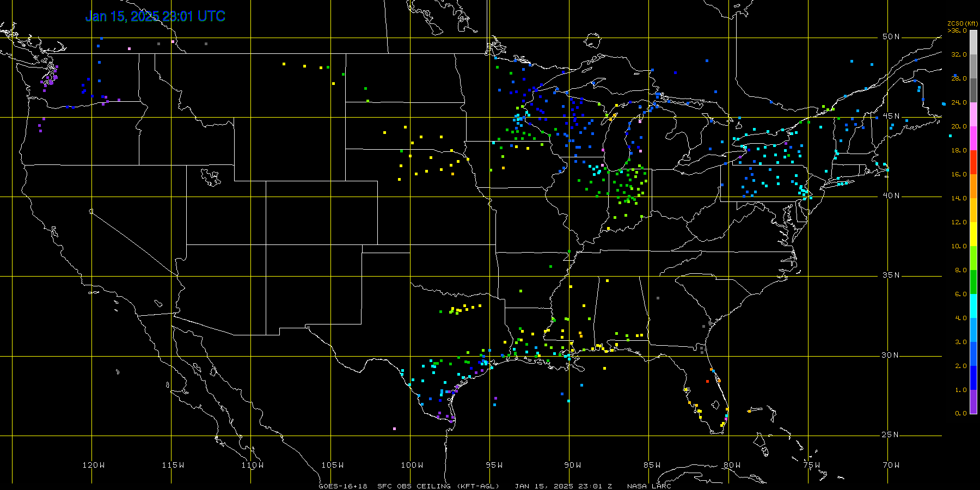The width and height of the screenshot is (980, 490).
Task: Click the '115W' longitude label
Action: (173, 465)
